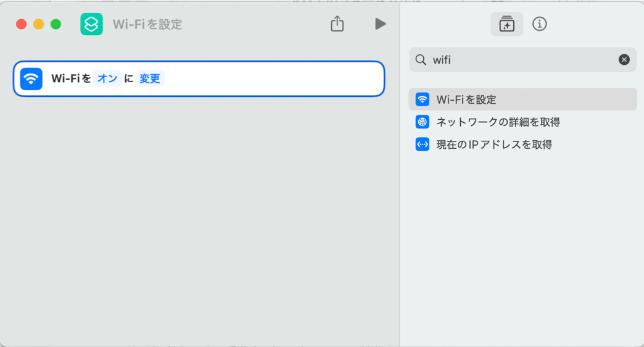The height and width of the screenshot is (347, 644).
Task: Open the 変更 operation dropdown
Action: [x=149, y=78]
